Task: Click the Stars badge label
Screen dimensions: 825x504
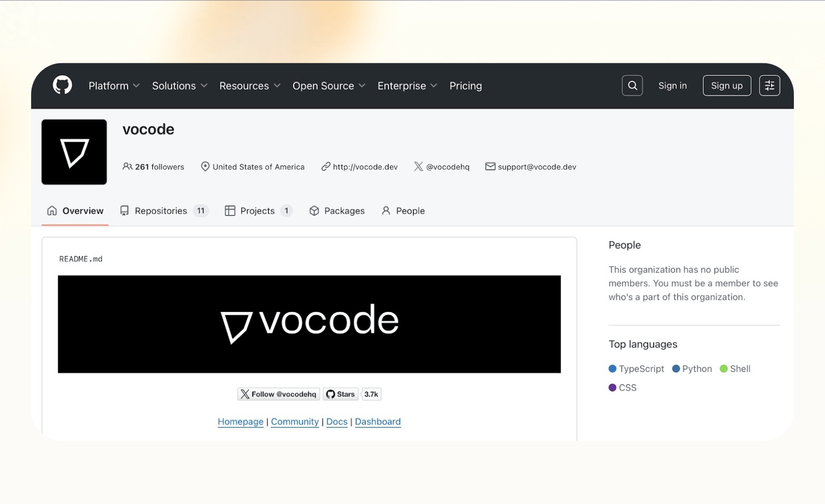Action: pyautogui.click(x=341, y=394)
